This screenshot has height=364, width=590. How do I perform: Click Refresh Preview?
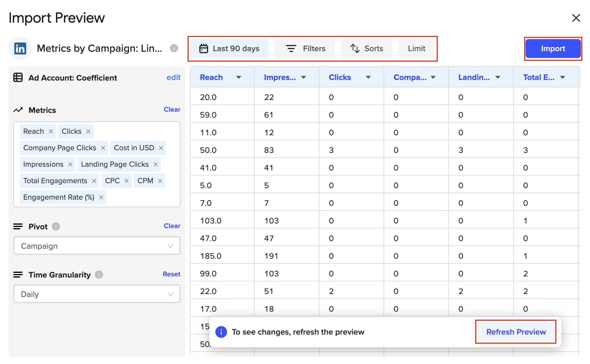pyautogui.click(x=516, y=332)
